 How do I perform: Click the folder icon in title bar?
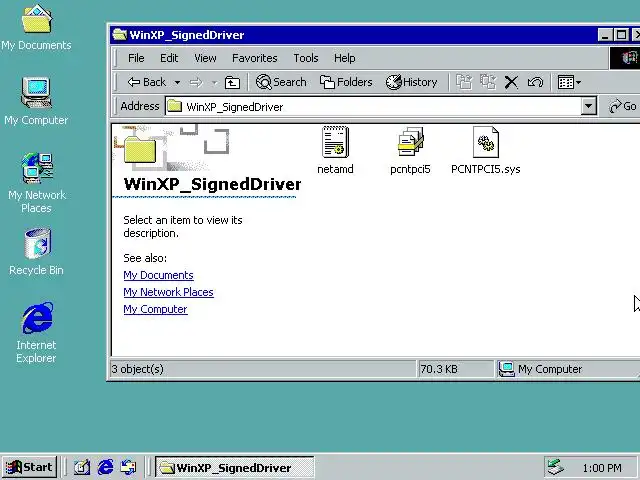[120, 35]
